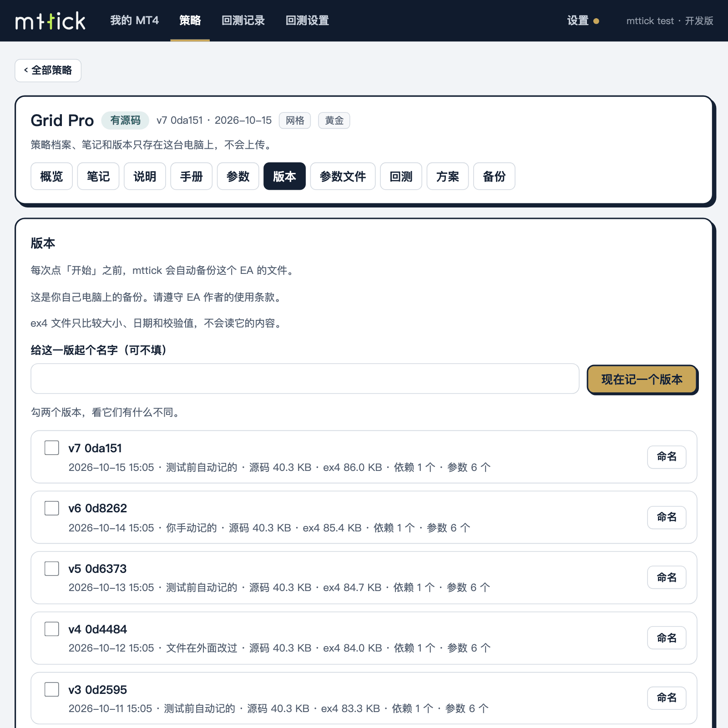Screen dimensions: 728x728
Task: Open the 方案 tab
Action: (447, 176)
